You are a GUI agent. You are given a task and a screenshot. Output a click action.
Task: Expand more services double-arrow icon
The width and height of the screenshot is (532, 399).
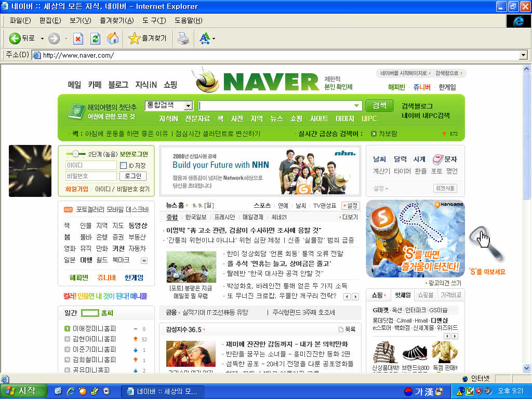click(x=144, y=261)
